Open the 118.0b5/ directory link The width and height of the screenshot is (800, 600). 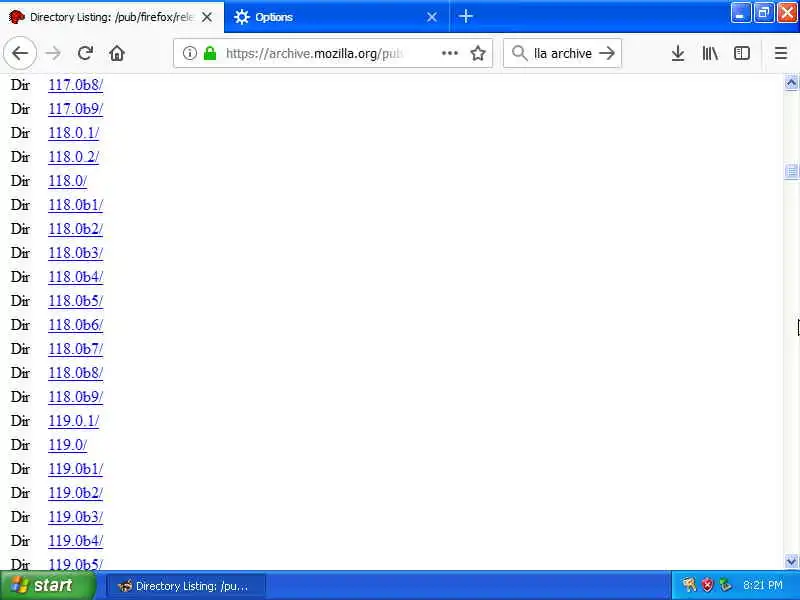click(76, 301)
